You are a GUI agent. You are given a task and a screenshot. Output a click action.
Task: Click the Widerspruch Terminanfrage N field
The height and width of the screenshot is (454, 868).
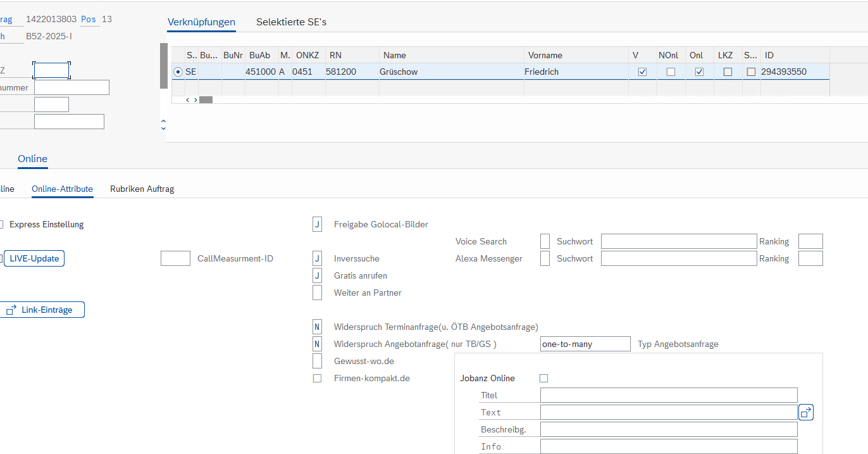317,327
